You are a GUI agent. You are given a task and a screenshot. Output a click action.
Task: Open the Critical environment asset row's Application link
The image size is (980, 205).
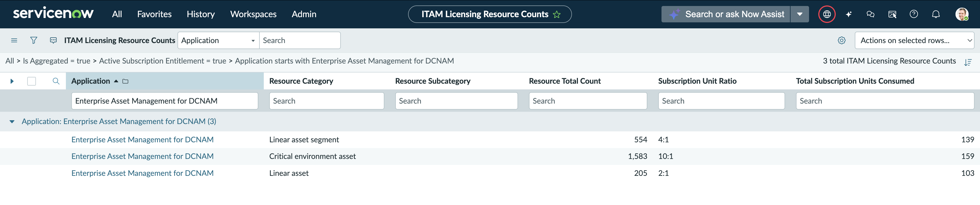pyautogui.click(x=142, y=156)
